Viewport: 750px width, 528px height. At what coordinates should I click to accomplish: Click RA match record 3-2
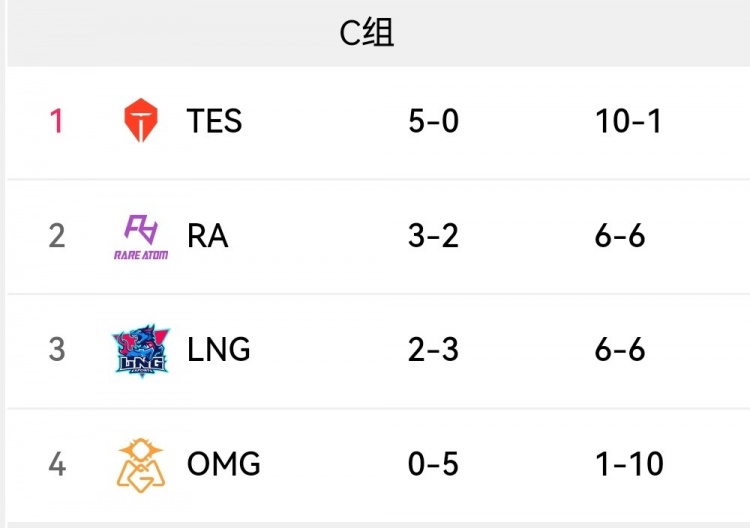tap(433, 236)
